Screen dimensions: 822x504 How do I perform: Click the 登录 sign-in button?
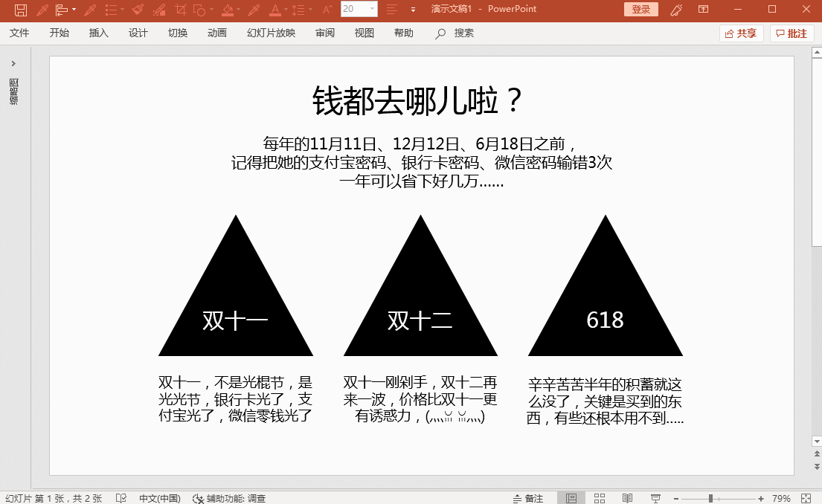641,9
